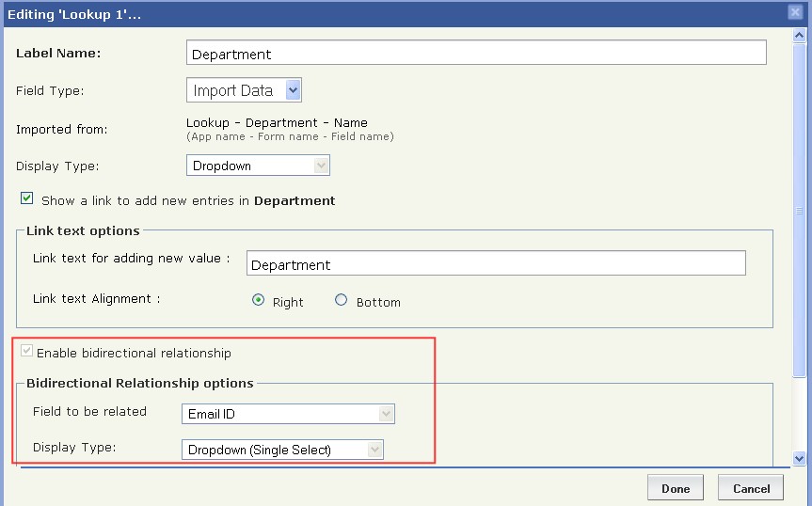Viewport: 812px width, 506px height.
Task: Open the 'Dropdown (Single Select)' display type list
Action: 282,450
